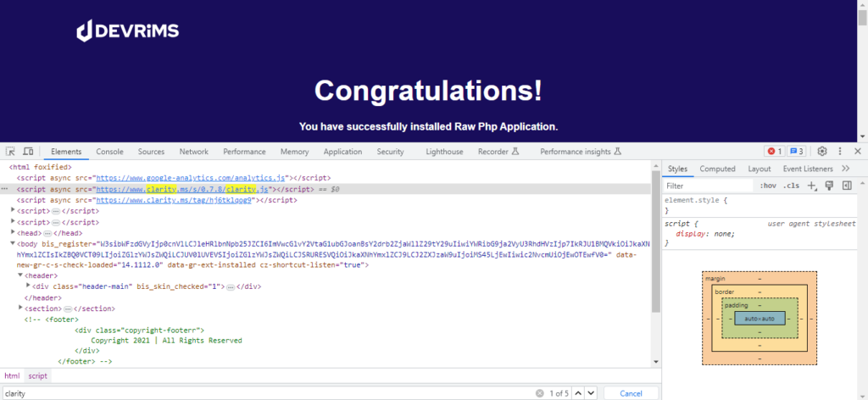Show more Styles pane tabs chevron

coord(845,169)
